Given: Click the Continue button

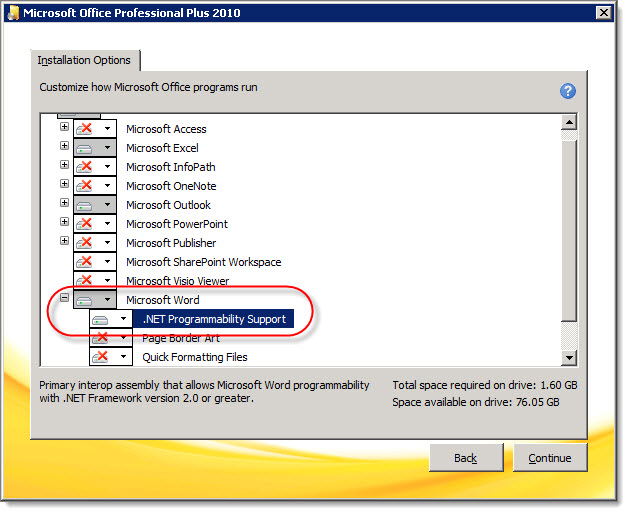Looking at the screenshot, I should coord(550,458).
